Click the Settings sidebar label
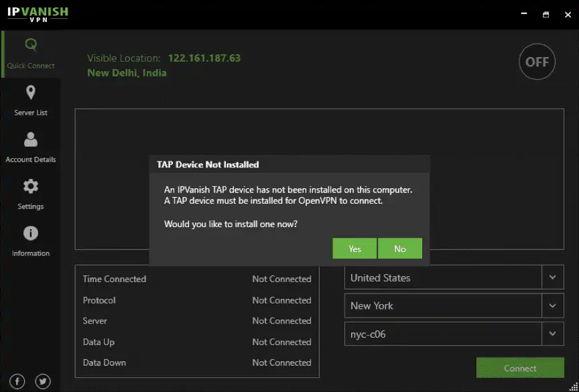The height and width of the screenshot is (392, 579). coord(31,206)
